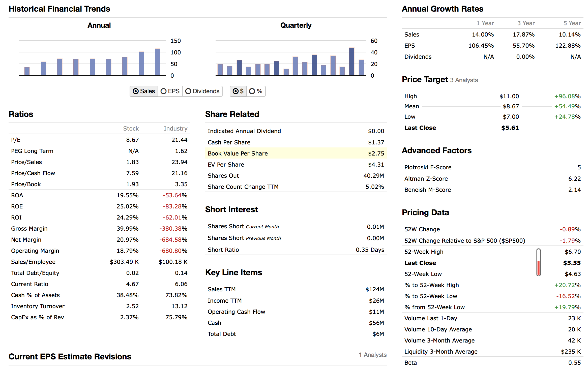The width and height of the screenshot is (588, 371).
Task: Select the Sales radio button
Action: [x=144, y=91]
